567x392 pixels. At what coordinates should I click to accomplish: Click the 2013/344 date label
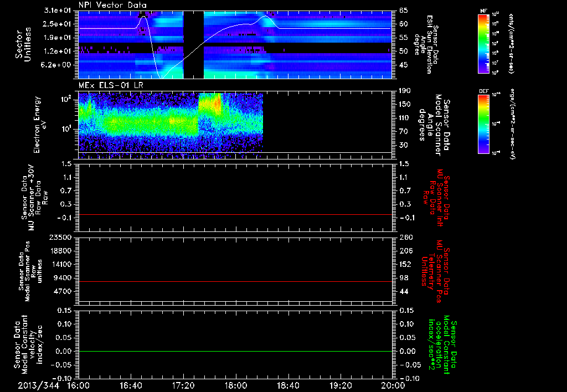pos(38,386)
